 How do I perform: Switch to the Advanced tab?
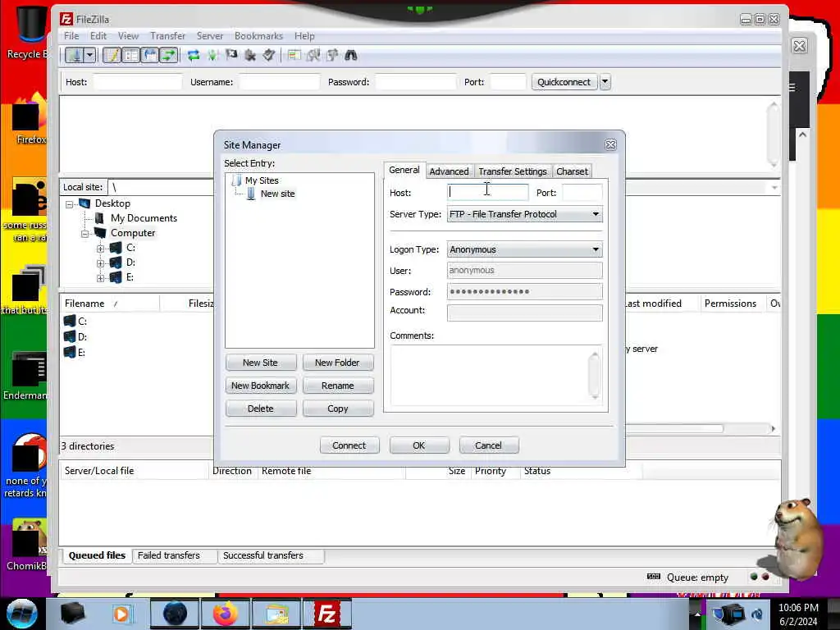coord(449,171)
